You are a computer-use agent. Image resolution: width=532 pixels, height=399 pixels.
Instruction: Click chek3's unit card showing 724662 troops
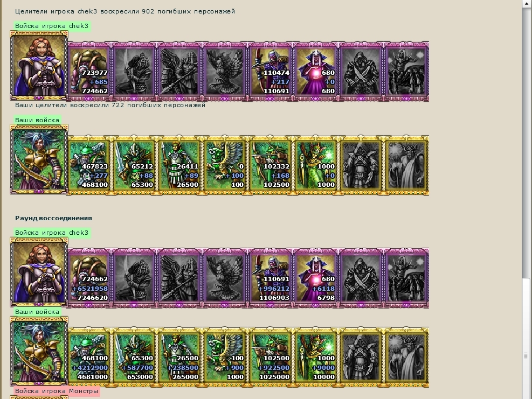point(89,71)
